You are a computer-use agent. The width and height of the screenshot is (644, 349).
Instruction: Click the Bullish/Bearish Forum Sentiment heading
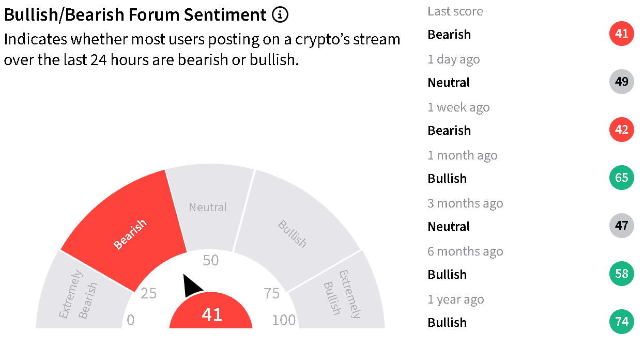click(x=135, y=15)
